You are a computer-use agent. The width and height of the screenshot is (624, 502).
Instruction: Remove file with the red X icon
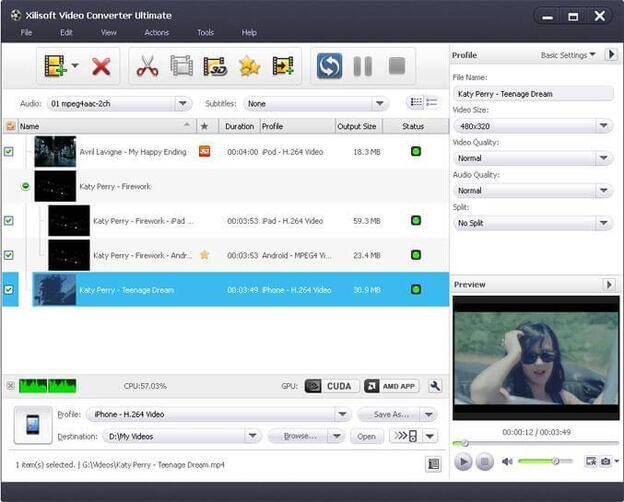coord(101,66)
